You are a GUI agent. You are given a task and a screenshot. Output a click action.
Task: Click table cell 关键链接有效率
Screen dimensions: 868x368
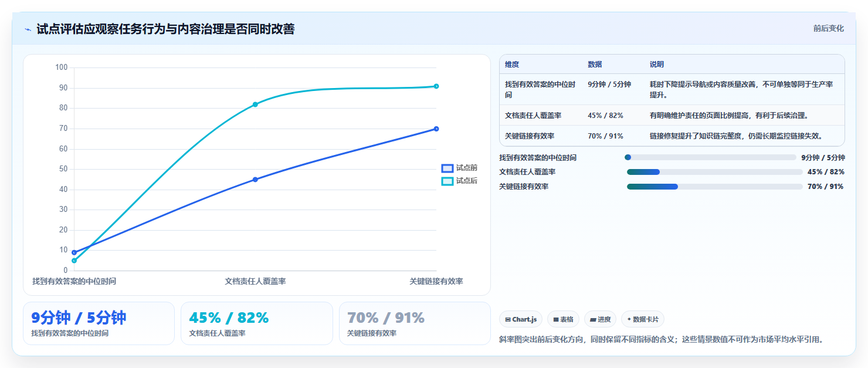tap(530, 136)
